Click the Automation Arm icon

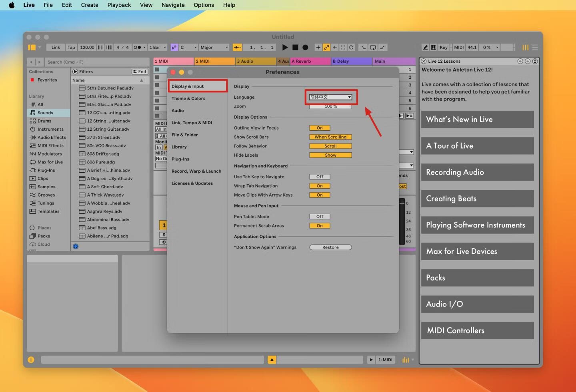(326, 48)
